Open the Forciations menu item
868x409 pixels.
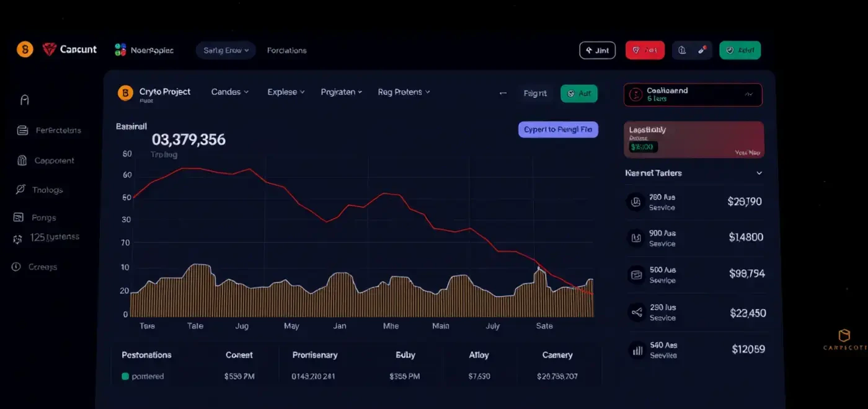pyautogui.click(x=286, y=50)
